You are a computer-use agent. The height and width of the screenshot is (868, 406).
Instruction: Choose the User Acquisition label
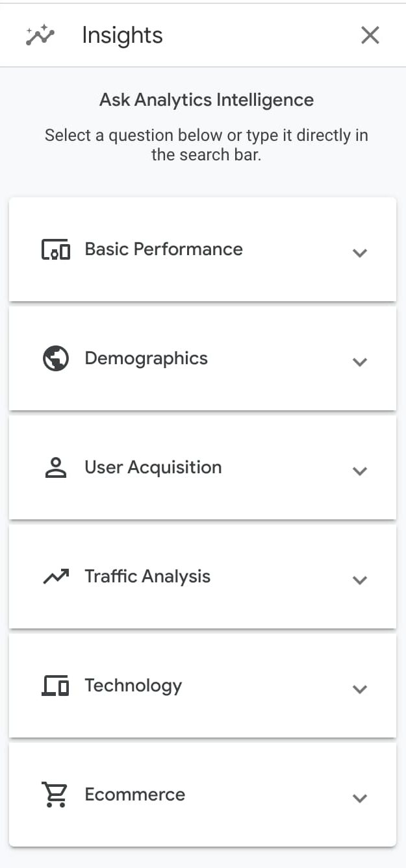(153, 467)
